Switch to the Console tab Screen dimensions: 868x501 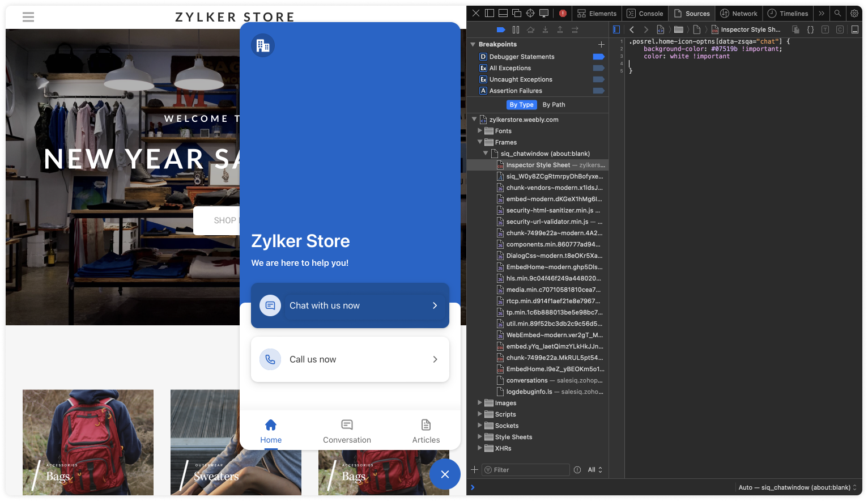click(x=645, y=14)
